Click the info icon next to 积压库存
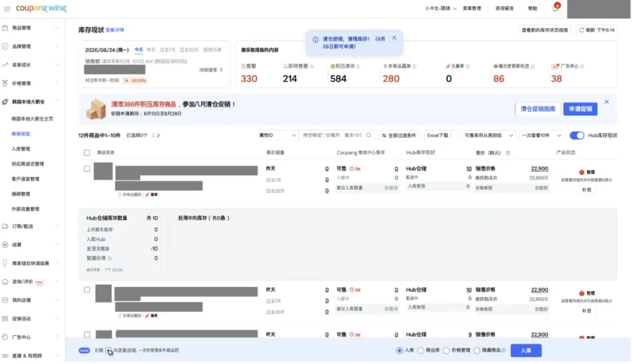The width and height of the screenshot is (632, 364). pos(358,67)
